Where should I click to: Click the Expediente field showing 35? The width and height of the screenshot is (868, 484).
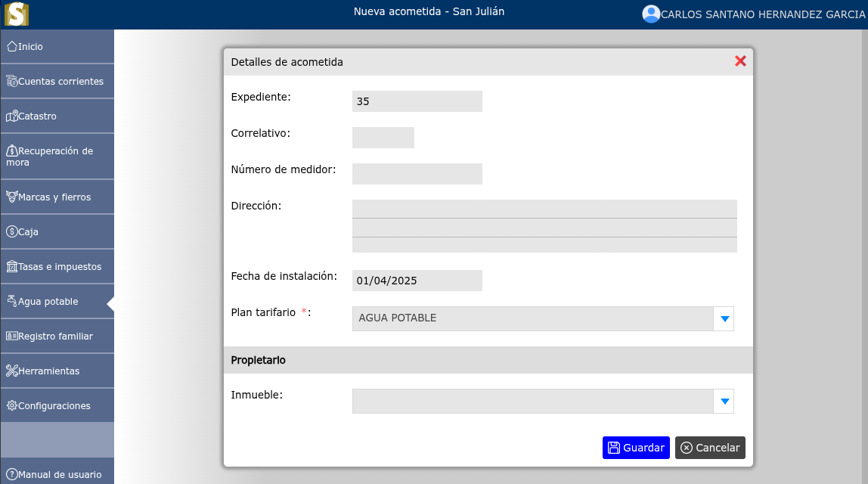417,101
